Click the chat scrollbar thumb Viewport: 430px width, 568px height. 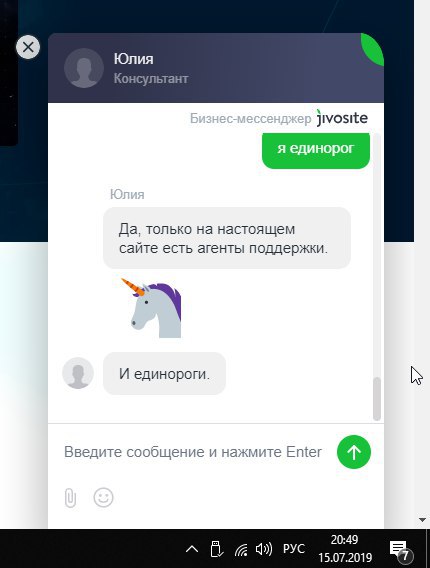click(377, 398)
